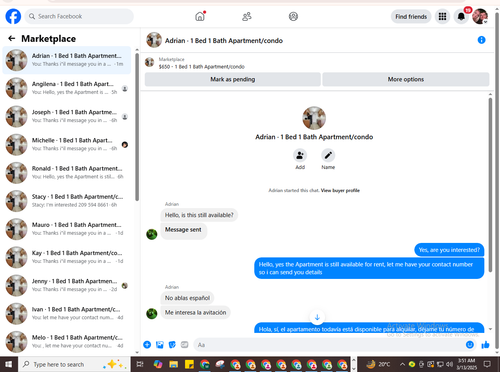Open the Ronald conversation
Image resolution: width=500 pixels, height=372 pixels.
[67, 173]
